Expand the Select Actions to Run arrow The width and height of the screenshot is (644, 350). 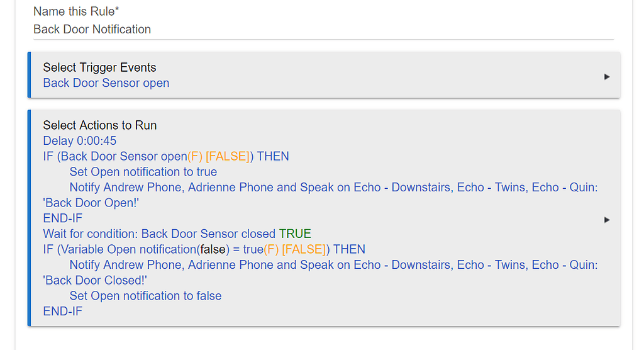click(606, 220)
